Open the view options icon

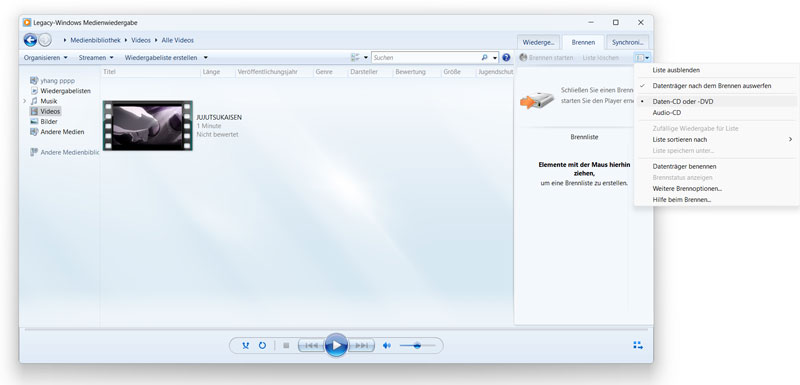(356, 58)
